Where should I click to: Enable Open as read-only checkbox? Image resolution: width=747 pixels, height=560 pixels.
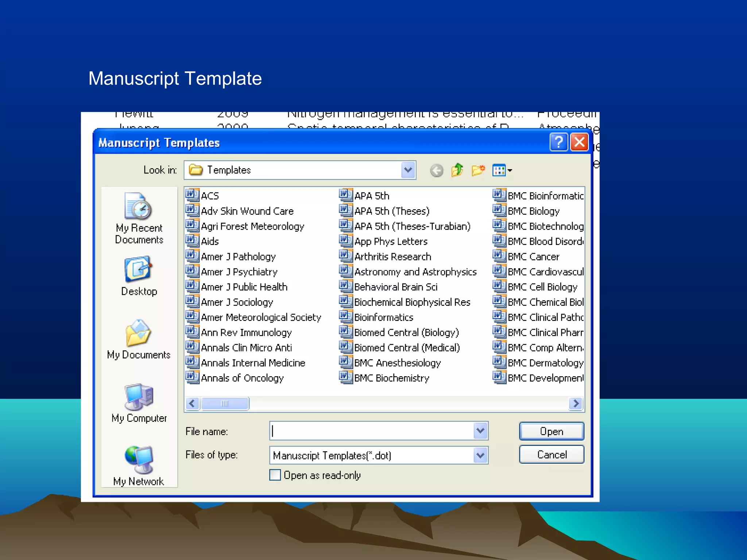(275, 475)
